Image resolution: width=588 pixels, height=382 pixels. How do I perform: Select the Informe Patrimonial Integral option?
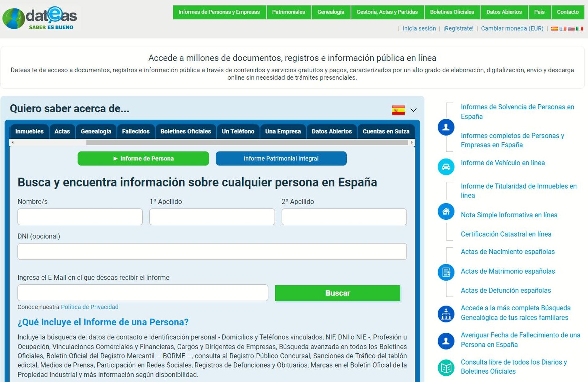(281, 158)
